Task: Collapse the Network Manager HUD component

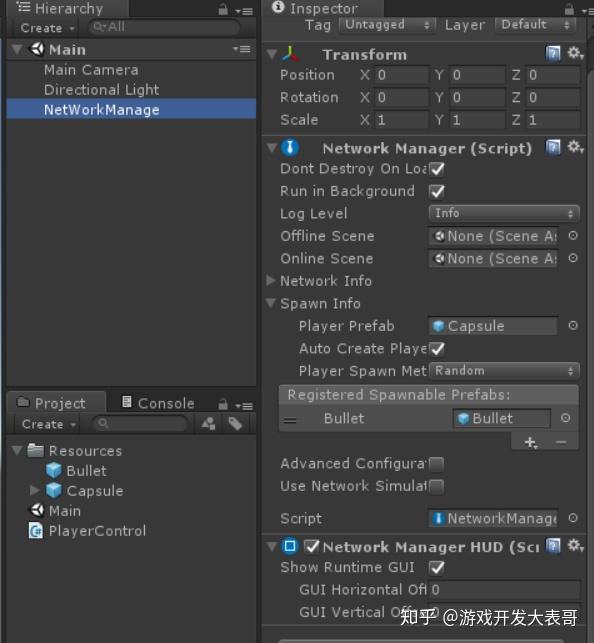Action: tap(271, 546)
